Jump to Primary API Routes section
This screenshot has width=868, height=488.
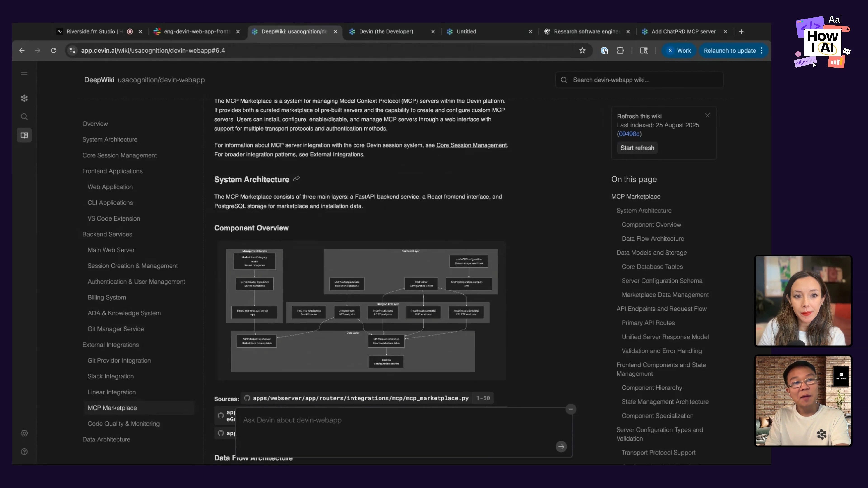(x=648, y=323)
